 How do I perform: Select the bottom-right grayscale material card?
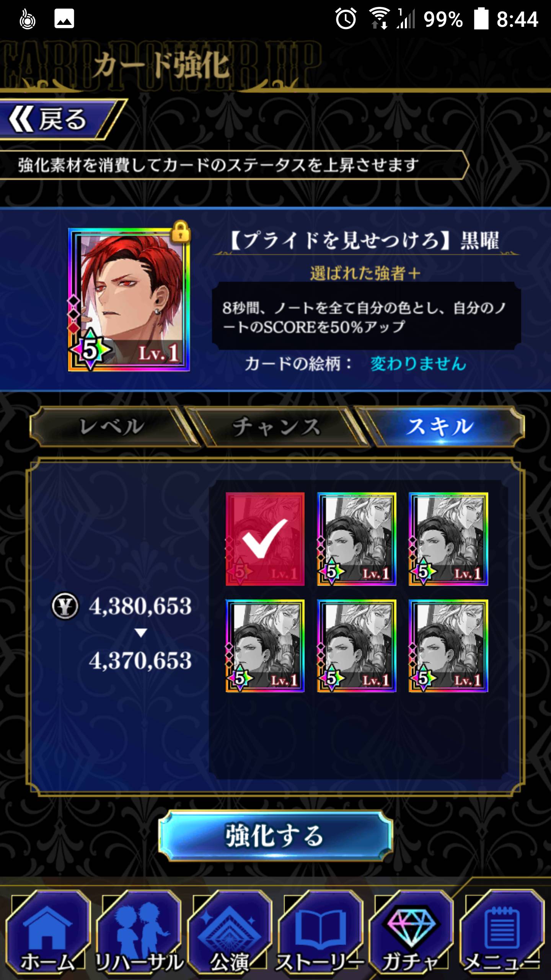pyautogui.click(x=448, y=646)
